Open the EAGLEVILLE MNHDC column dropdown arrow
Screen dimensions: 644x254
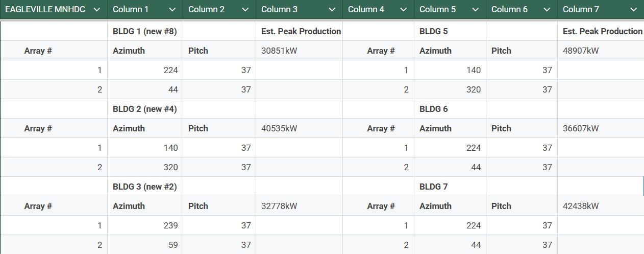[x=97, y=10]
